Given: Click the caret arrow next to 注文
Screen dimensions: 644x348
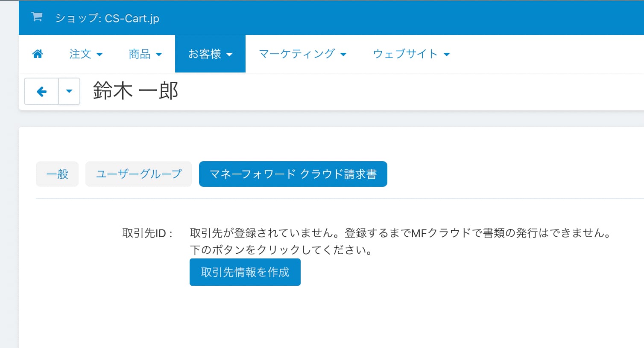Looking at the screenshot, I should point(100,55).
